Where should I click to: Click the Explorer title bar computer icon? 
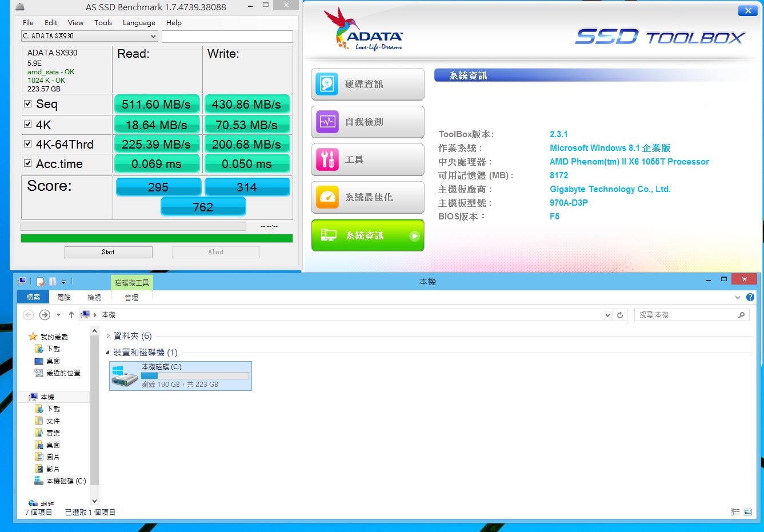(x=22, y=281)
